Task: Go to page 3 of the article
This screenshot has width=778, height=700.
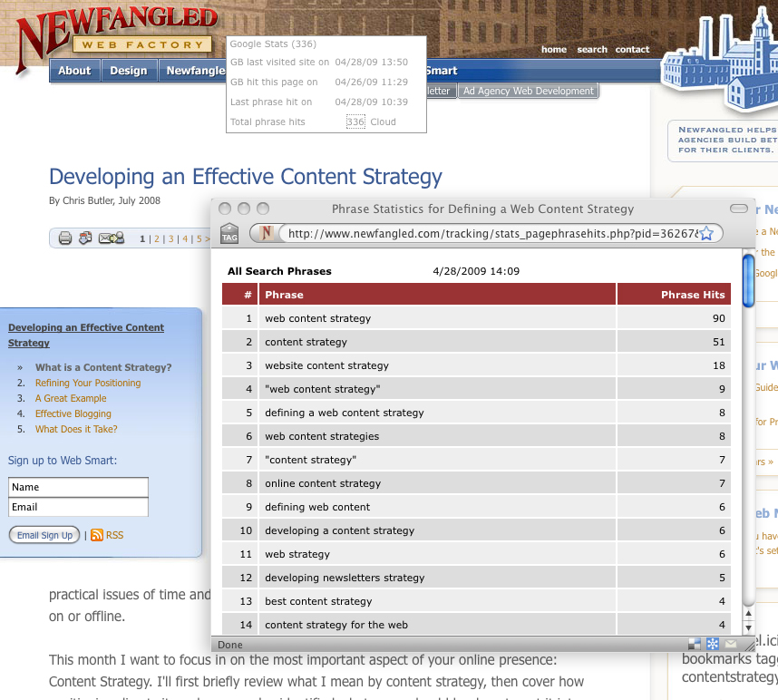Action: [170, 238]
